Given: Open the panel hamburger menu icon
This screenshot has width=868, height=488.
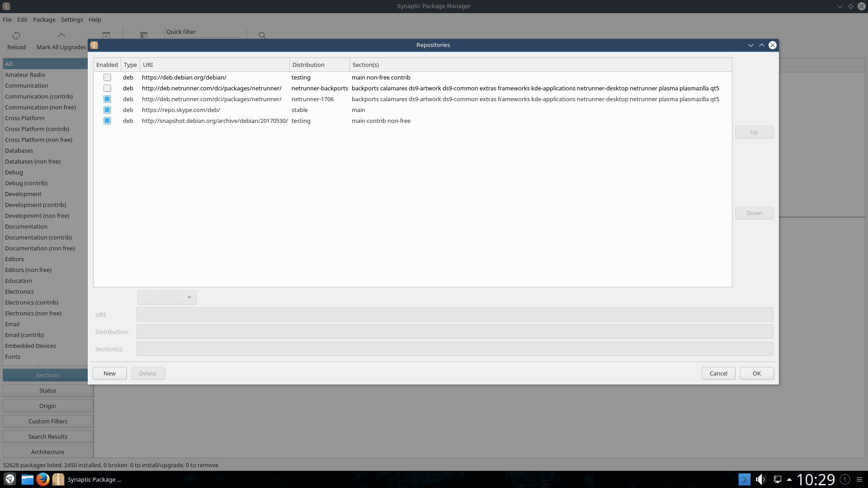Looking at the screenshot, I should pyautogui.click(x=859, y=479).
